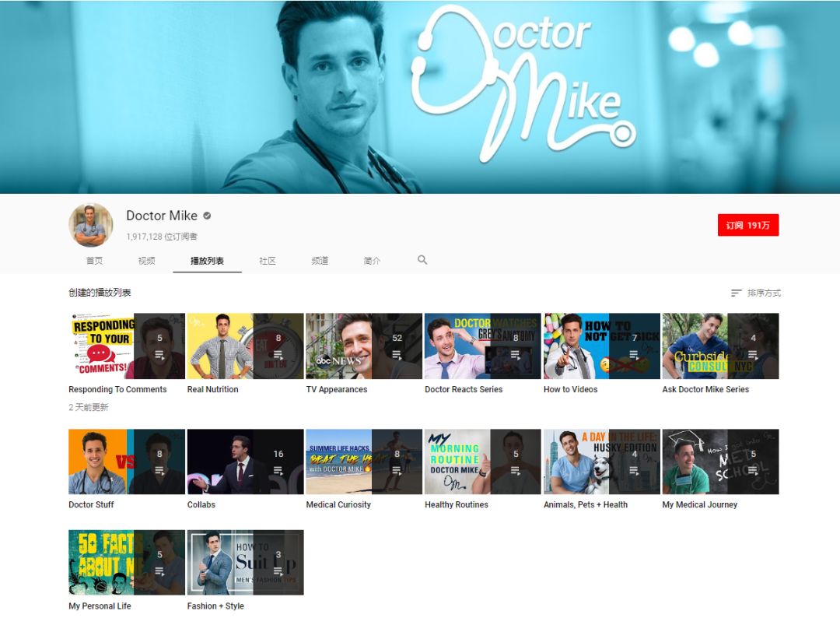Screen dimensions: 840x625
Task: Click the verified badge beside Doctor Mike
Action: click(207, 216)
